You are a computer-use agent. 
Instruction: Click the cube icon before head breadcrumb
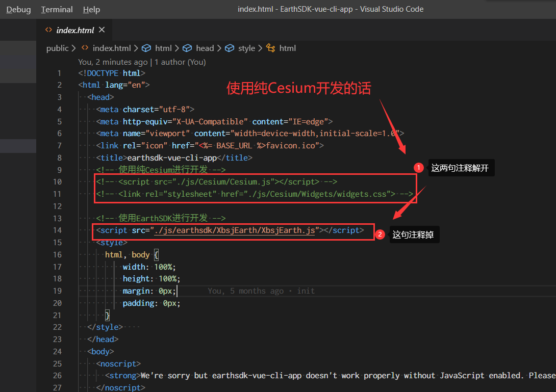pos(187,48)
